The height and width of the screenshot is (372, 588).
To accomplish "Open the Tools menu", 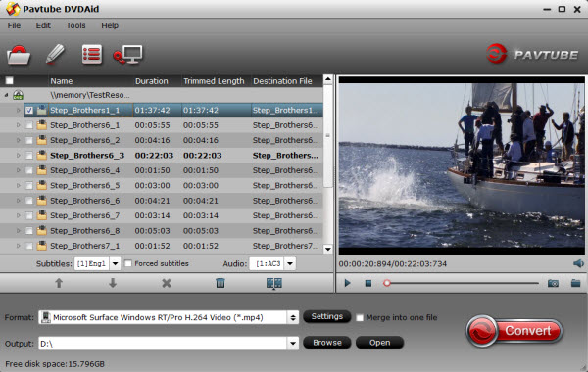I will pos(75,25).
